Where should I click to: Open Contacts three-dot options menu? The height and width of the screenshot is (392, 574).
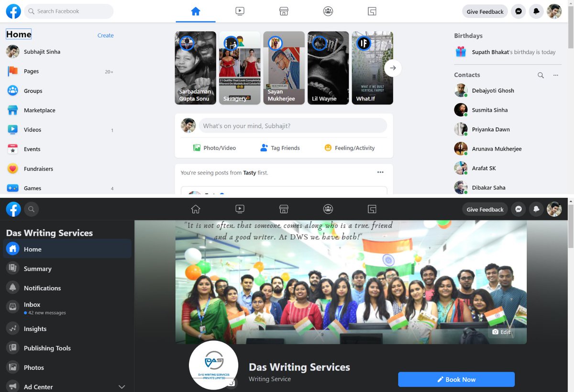556,75
